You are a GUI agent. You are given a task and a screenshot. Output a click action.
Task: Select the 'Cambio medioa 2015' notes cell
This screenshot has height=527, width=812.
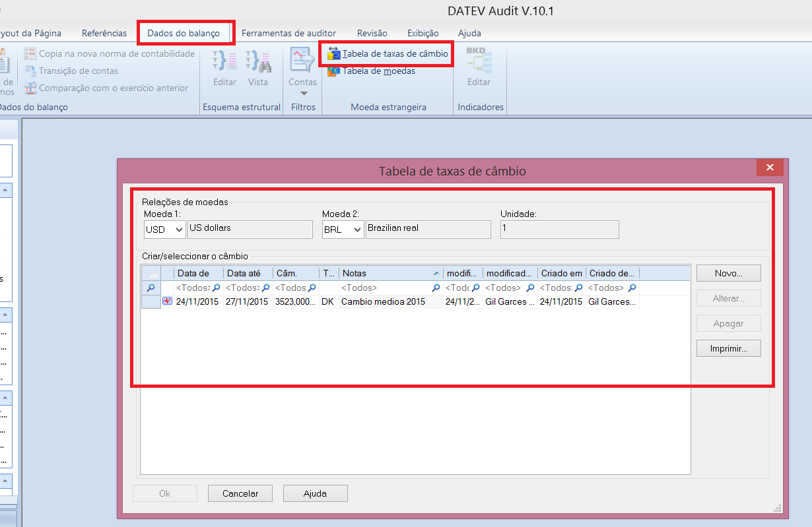click(x=391, y=301)
